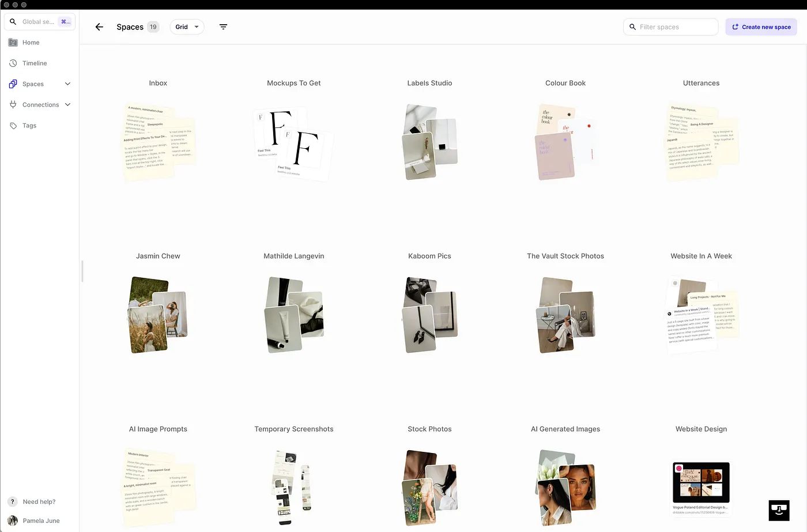Click the Connections plug icon

pos(13,105)
